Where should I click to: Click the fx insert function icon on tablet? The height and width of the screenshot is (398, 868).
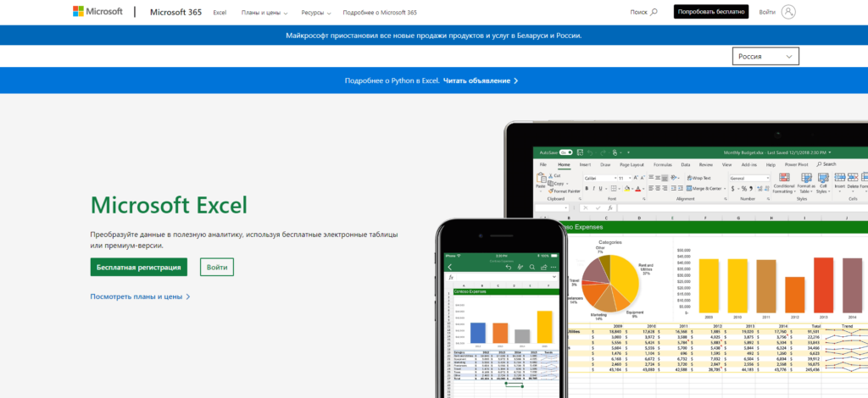pyautogui.click(x=610, y=207)
